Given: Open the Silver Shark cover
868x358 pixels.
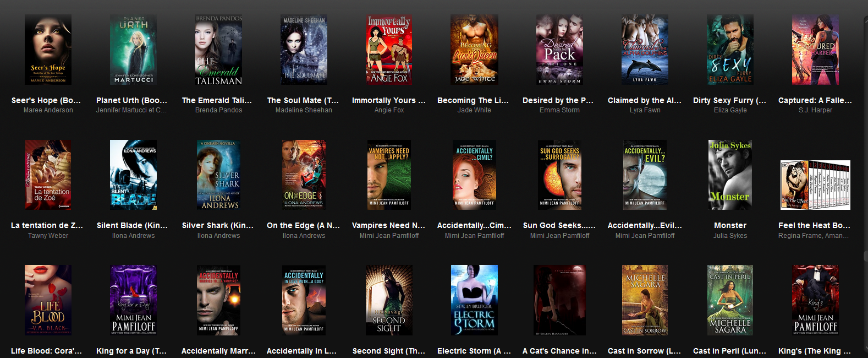Looking at the screenshot, I should 218,175.
